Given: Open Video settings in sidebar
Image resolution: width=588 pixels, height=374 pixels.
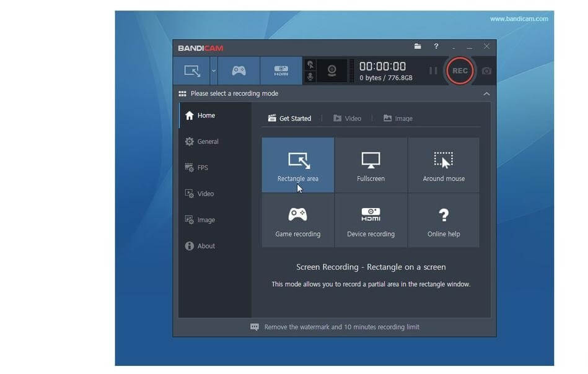Looking at the screenshot, I should [x=215, y=194].
